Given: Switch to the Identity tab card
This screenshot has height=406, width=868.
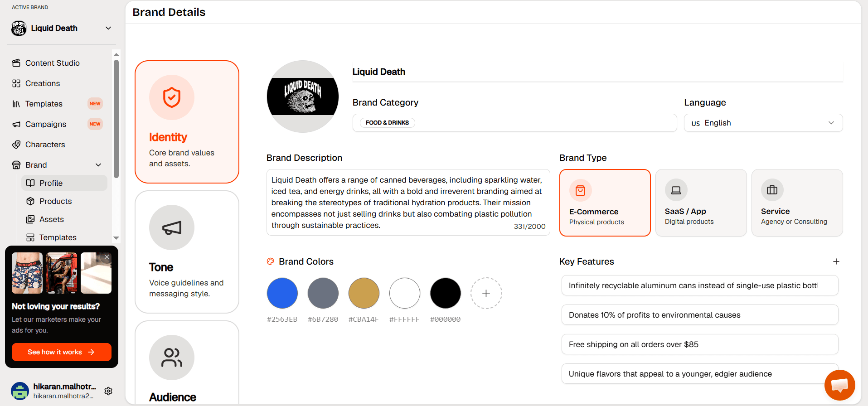Looking at the screenshot, I should [187, 122].
